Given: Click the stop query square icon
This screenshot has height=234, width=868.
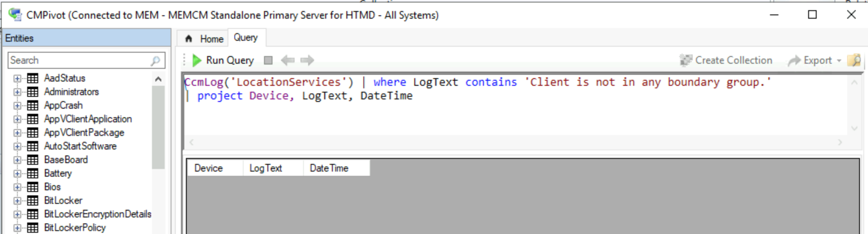Looking at the screenshot, I should click(x=268, y=60).
